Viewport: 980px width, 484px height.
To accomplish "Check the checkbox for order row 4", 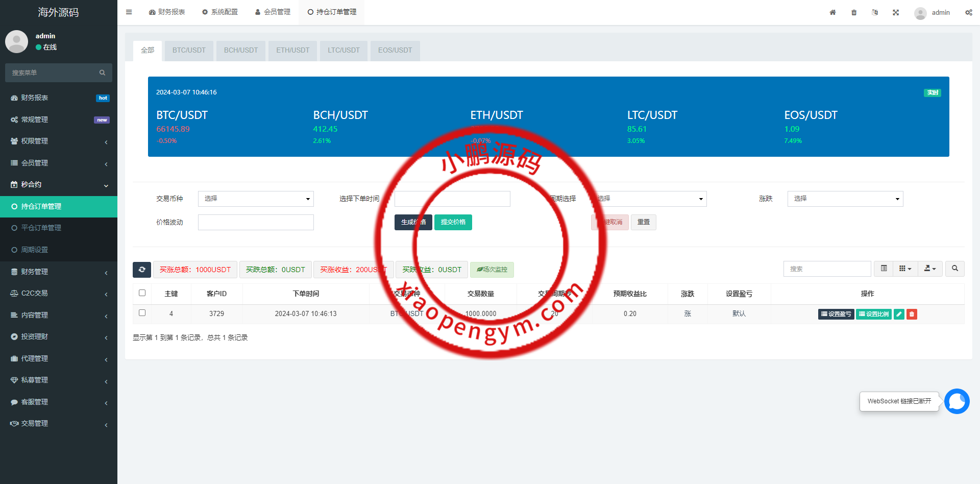I will pos(142,313).
